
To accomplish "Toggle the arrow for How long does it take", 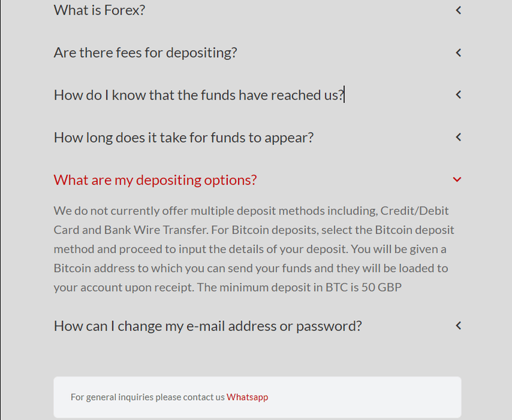I will tap(458, 137).
